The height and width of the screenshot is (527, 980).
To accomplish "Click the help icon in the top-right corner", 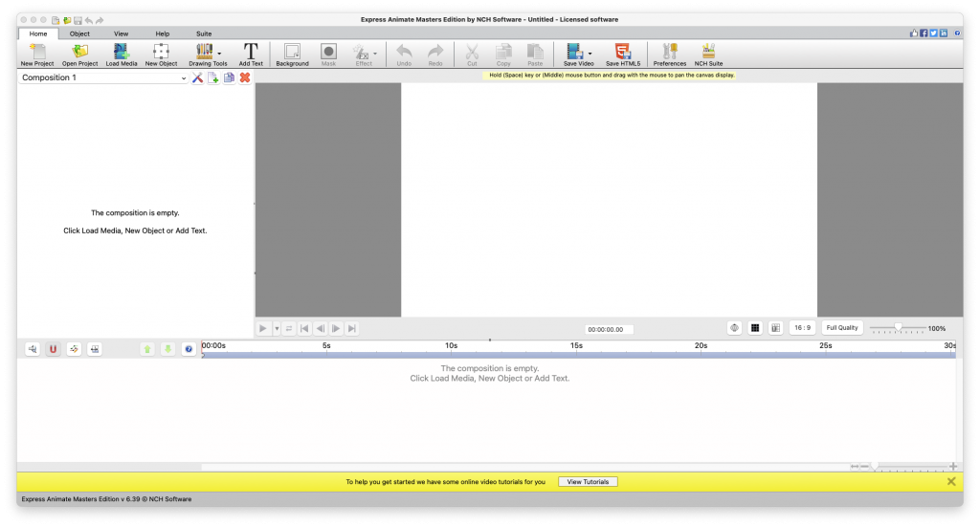I will pyautogui.click(x=957, y=33).
